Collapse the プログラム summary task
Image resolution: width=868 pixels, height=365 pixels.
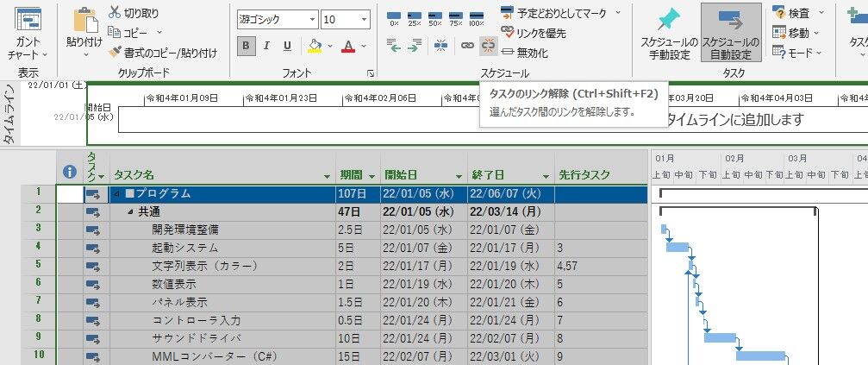pos(117,194)
